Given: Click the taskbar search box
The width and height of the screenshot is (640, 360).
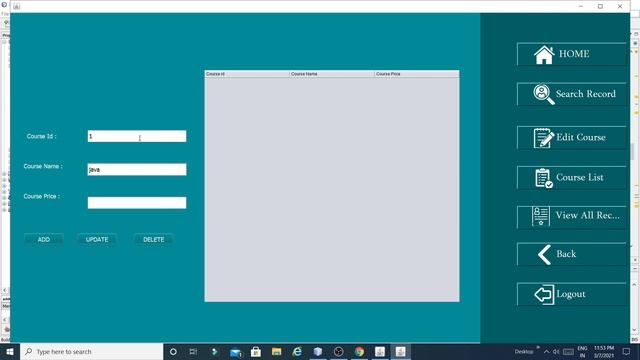Looking at the screenshot, I should [x=91, y=351].
